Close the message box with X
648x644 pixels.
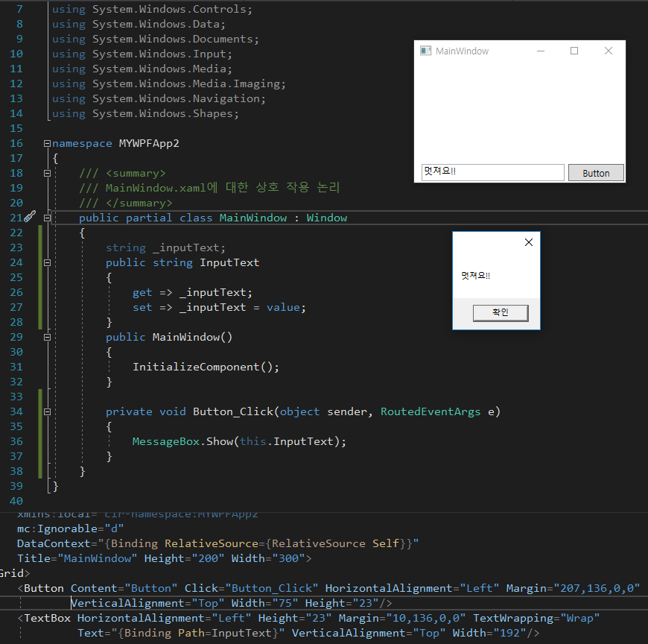(529, 242)
